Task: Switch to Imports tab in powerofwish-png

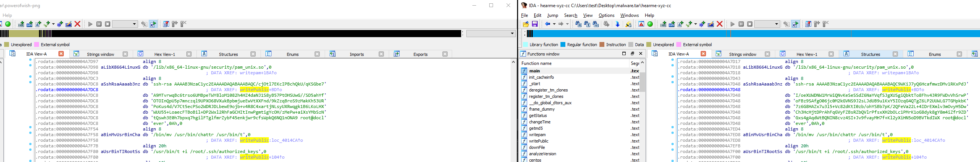Action: [357, 54]
